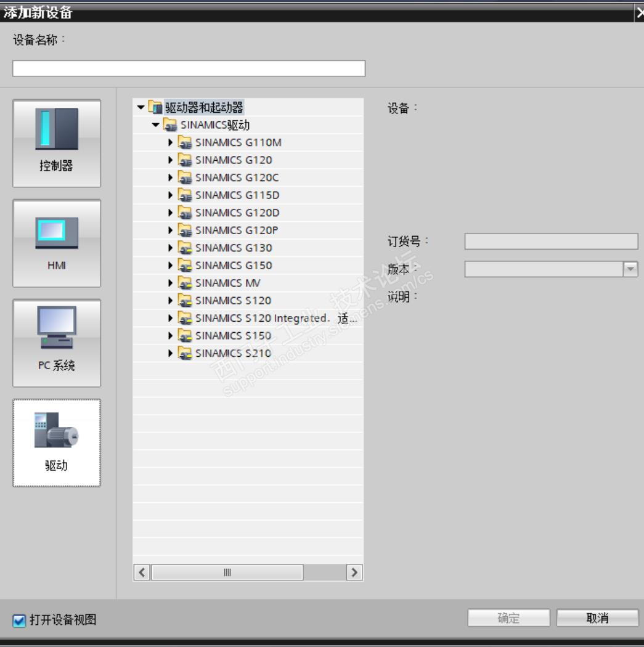
Task: Expand the SINAMICS S150 node
Action: (170, 335)
